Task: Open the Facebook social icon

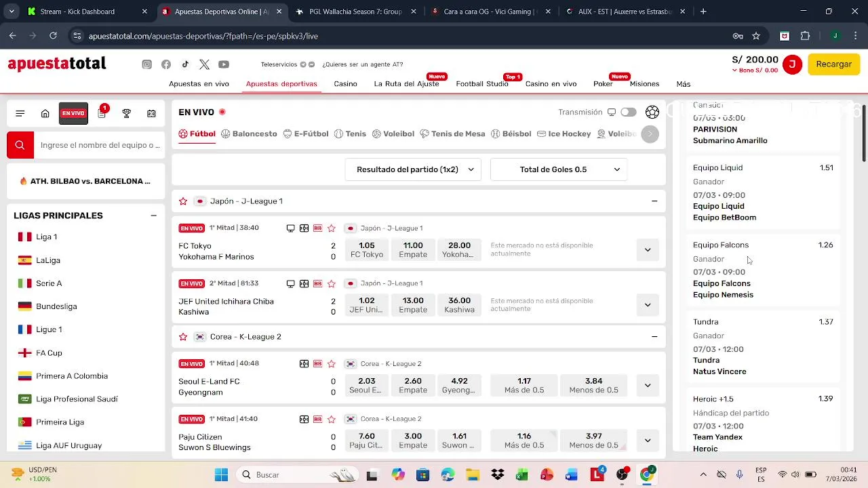Action: [x=166, y=64]
